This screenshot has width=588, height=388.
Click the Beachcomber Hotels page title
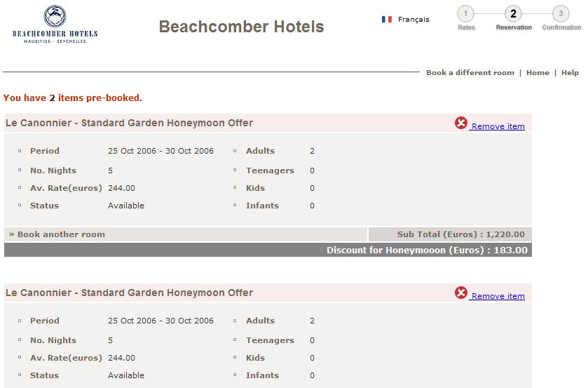point(241,27)
